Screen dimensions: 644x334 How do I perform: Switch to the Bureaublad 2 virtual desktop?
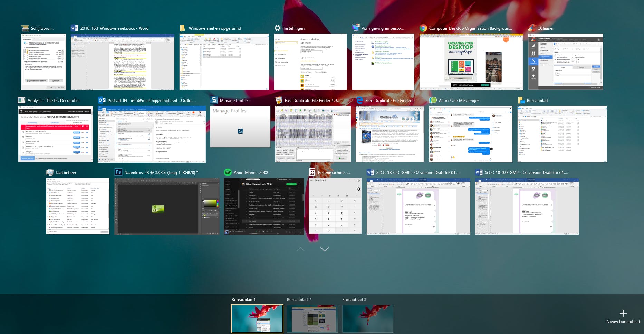click(313, 318)
